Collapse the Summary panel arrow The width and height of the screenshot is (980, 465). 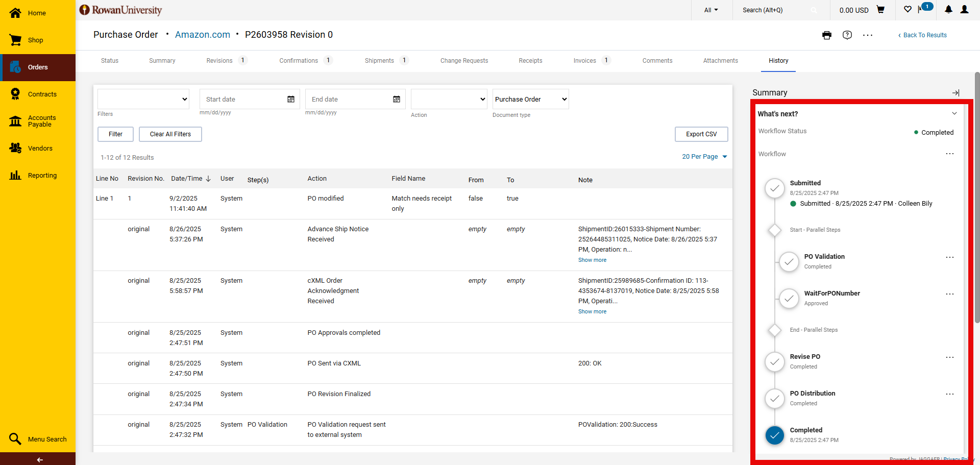click(956, 93)
